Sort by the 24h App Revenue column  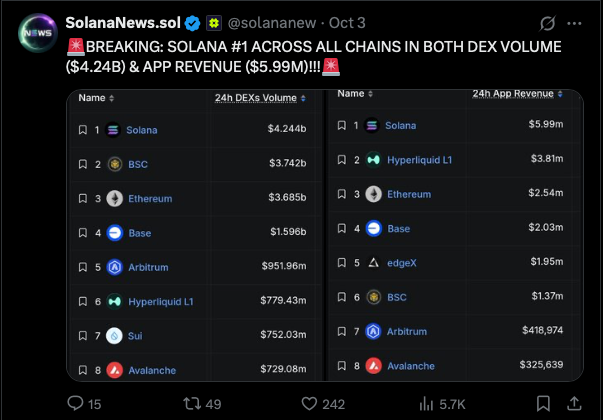coord(516,93)
